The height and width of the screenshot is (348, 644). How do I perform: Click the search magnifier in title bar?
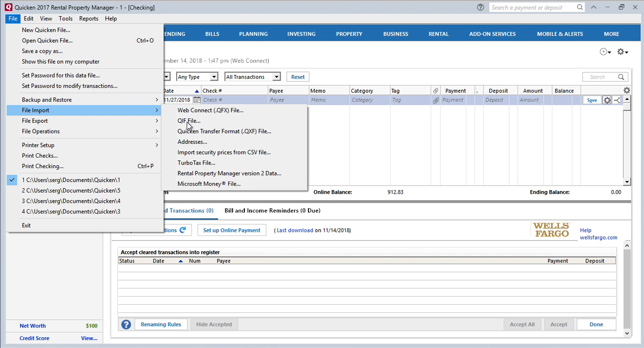point(580,7)
